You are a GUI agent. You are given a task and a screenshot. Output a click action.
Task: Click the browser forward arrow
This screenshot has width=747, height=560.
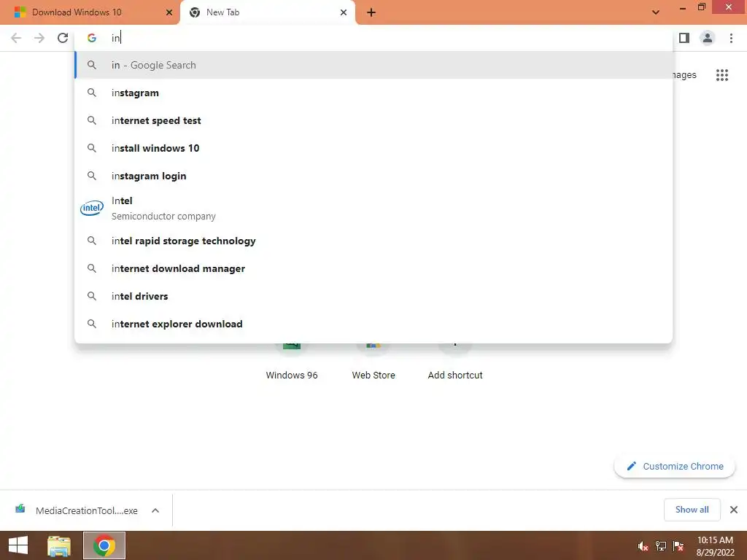tap(39, 38)
